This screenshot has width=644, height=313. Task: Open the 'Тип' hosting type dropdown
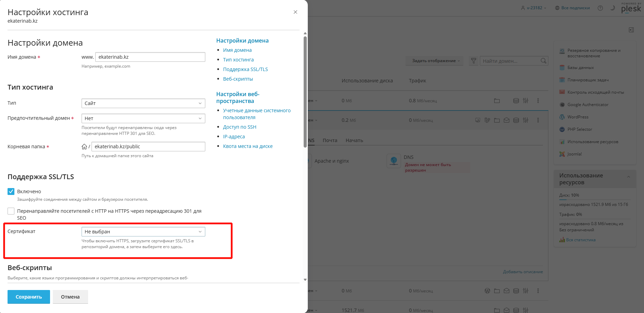click(143, 103)
